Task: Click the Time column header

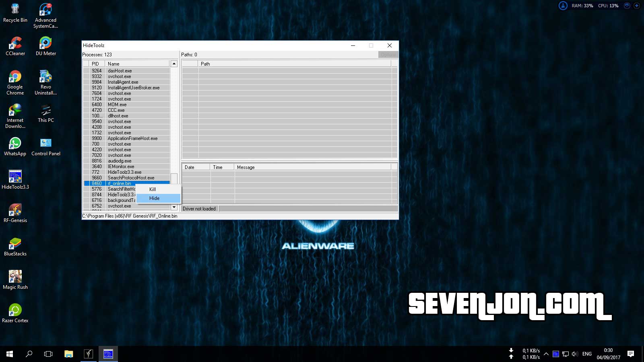Action: click(x=222, y=167)
